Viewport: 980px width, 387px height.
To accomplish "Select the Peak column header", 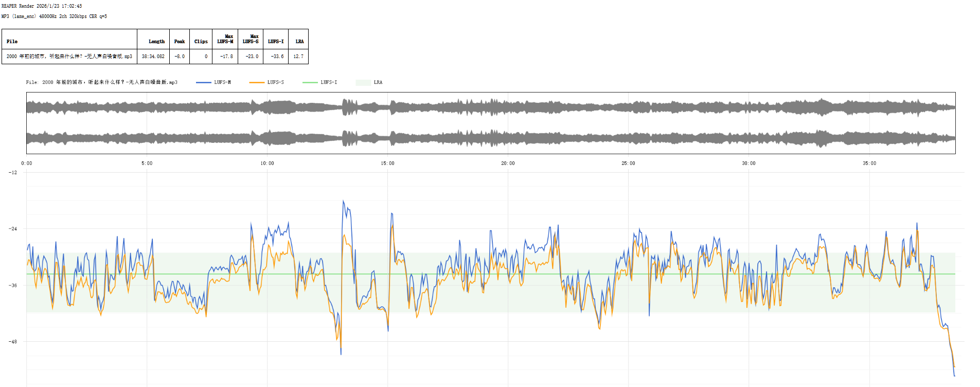I will (179, 42).
